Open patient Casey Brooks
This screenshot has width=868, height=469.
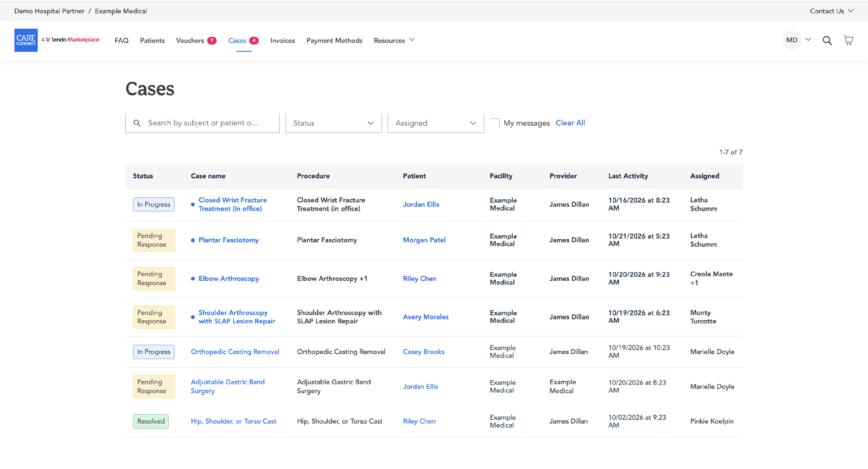coord(424,352)
